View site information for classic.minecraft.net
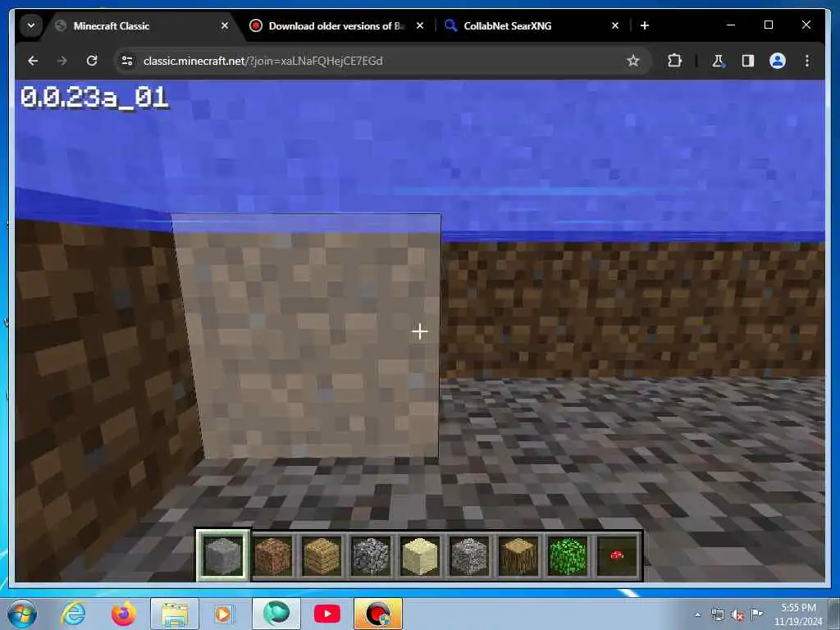 (x=127, y=61)
